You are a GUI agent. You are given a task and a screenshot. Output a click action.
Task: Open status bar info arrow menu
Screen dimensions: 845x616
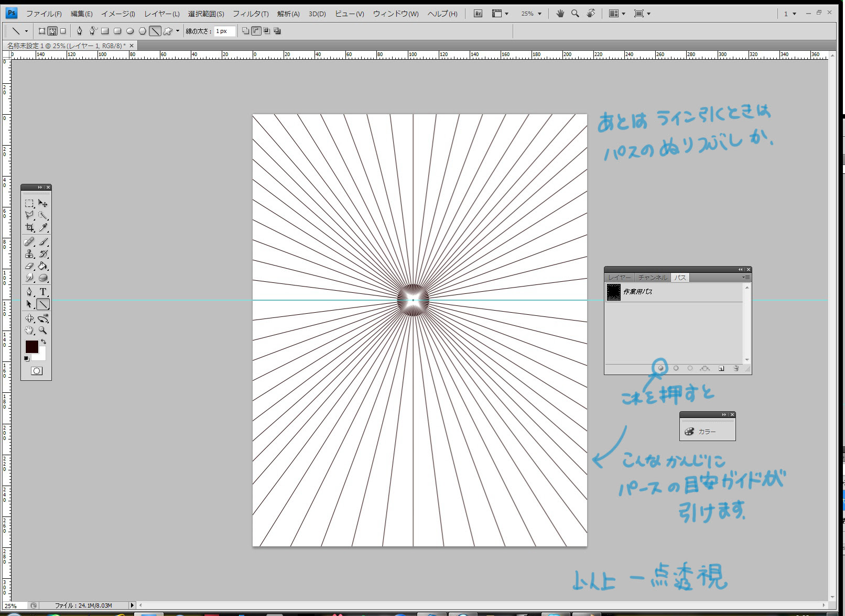[132, 606]
